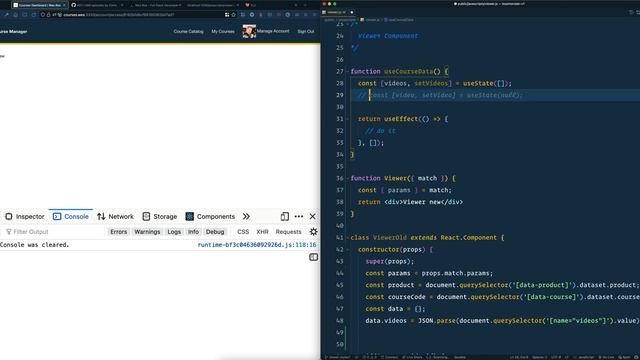
Task: Close the Courses Dashboard browser tab
Action: pyautogui.click(x=64, y=5)
